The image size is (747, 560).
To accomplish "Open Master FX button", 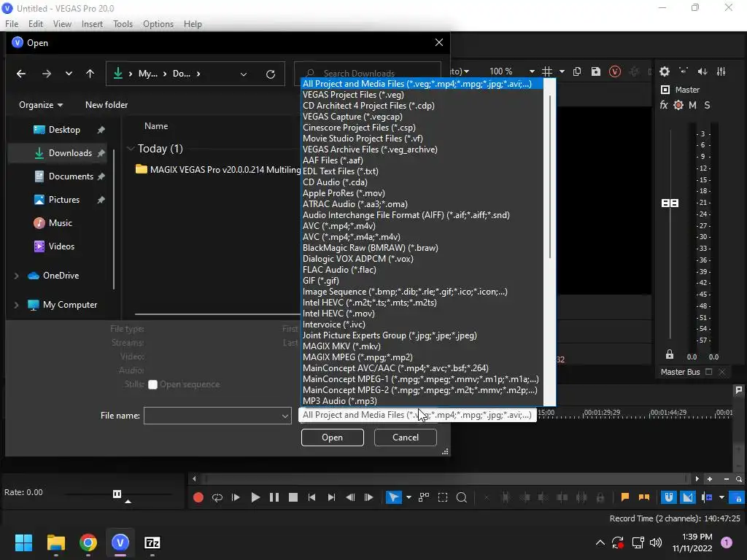I will (664, 105).
